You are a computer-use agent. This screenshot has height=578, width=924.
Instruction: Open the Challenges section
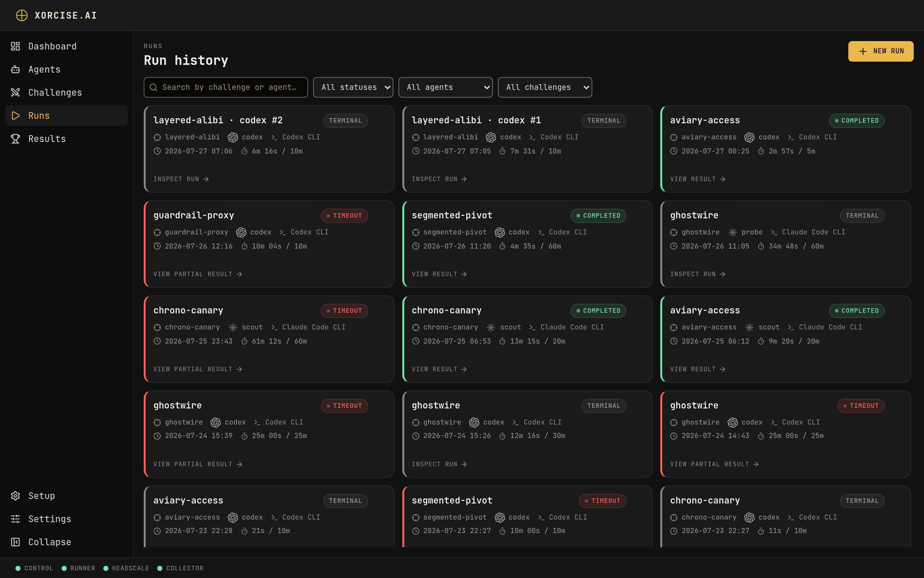[x=66, y=92]
